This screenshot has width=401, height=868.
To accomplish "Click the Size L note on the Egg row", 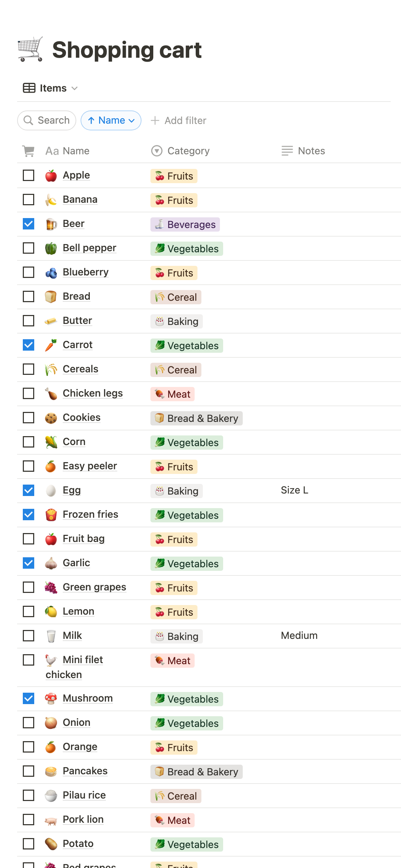I will click(294, 490).
